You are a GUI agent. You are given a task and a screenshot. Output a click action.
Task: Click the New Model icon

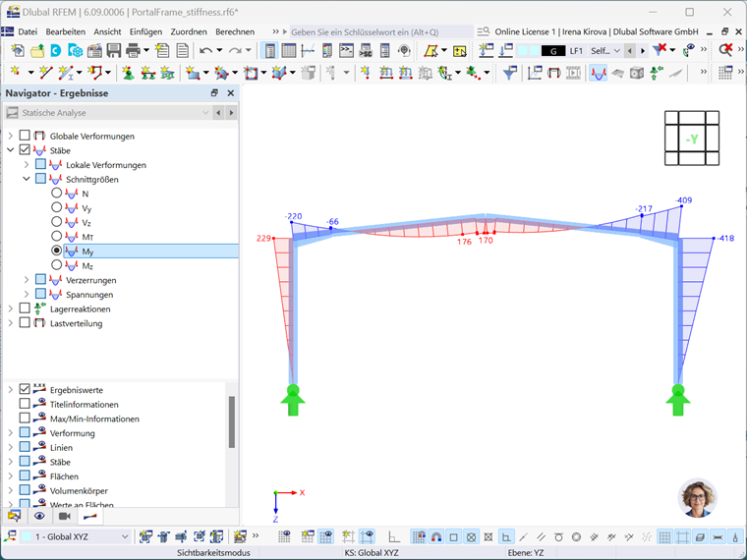click(18, 50)
